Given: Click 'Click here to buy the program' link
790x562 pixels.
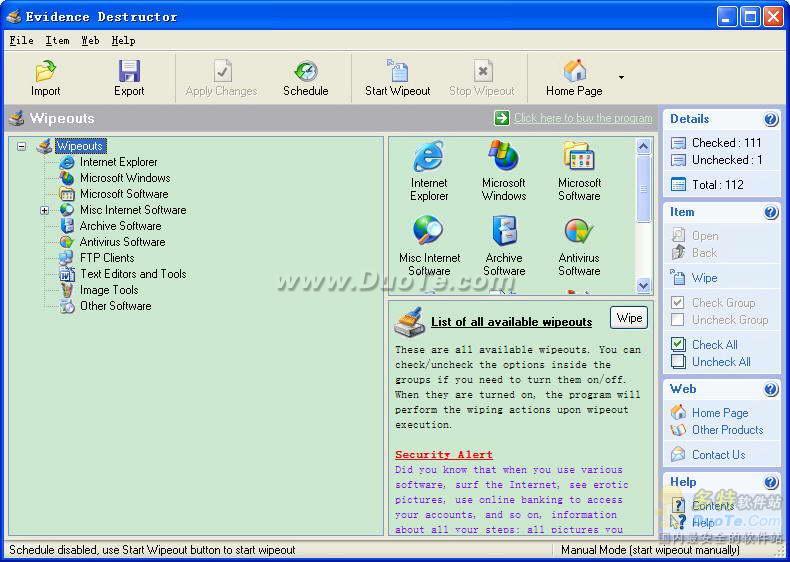Looking at the screenshot, I should coord(583,118).
